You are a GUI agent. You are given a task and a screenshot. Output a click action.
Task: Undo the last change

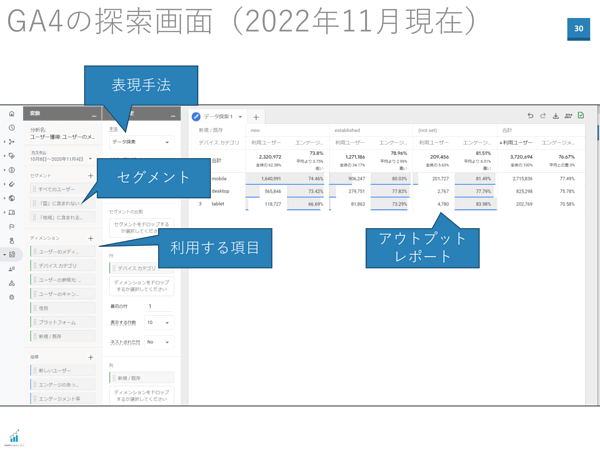[x=530, y=116]
